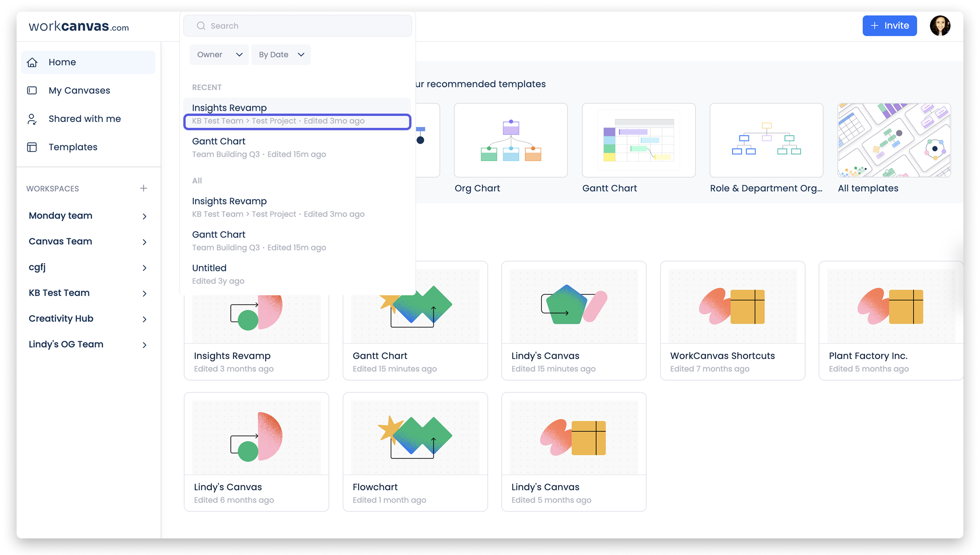Open the Owner filter dropdown
Image resolution: width=980 pixels, height=555 pixels.
click(219, 54)
